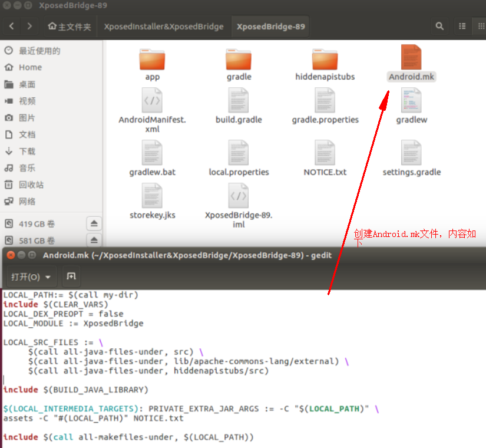
Task: Click the assets -C NOTICE.txt line in gedit
Action: [x=93, y=418]
